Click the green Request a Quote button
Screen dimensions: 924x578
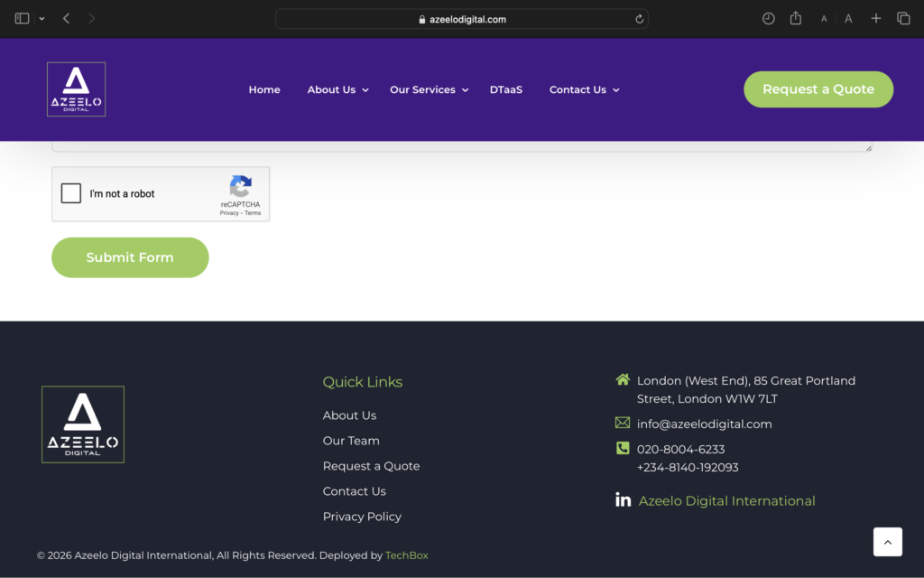818,89
